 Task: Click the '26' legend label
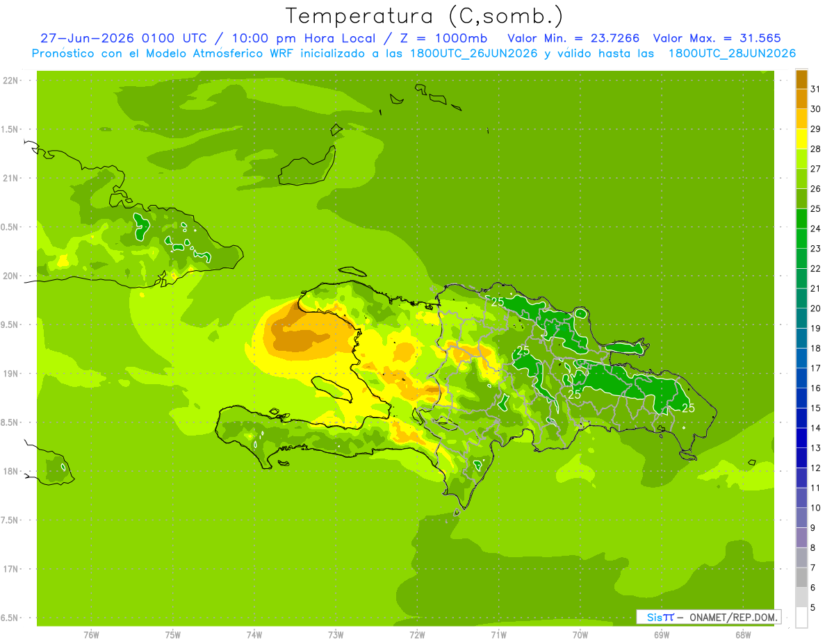tap(816, 188)
